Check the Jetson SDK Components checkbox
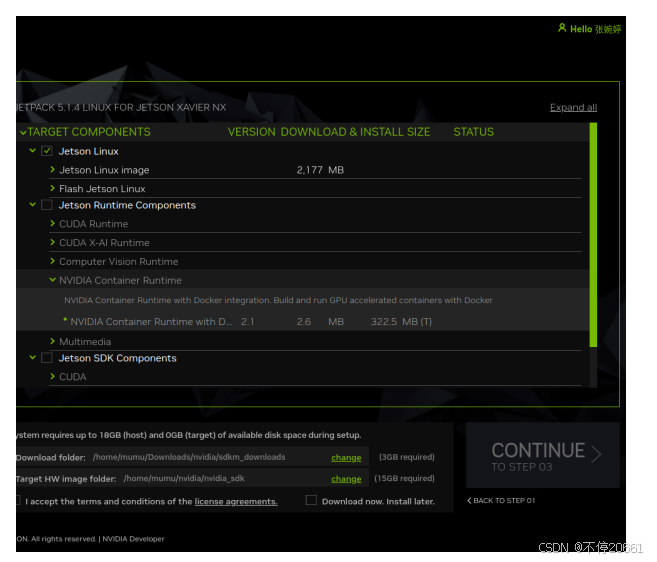Viewport: 657px width, 562px height. coord(47,358)
